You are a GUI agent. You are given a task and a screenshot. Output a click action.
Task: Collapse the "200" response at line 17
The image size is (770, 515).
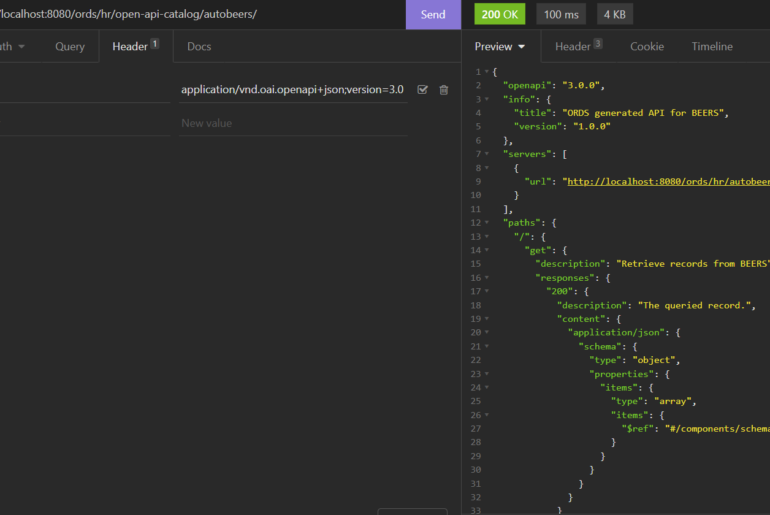click(x=487, y=291)
